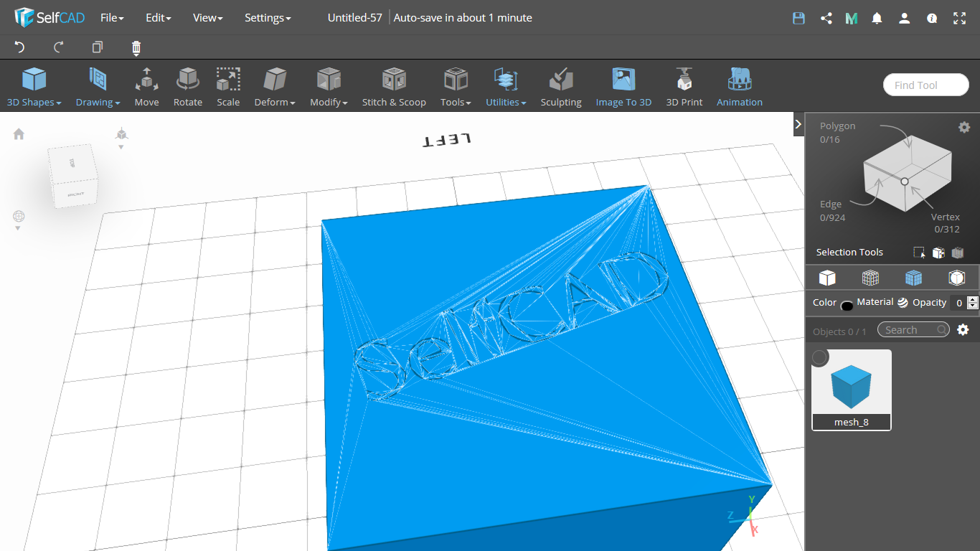Click the info help icon

point(932,19)
